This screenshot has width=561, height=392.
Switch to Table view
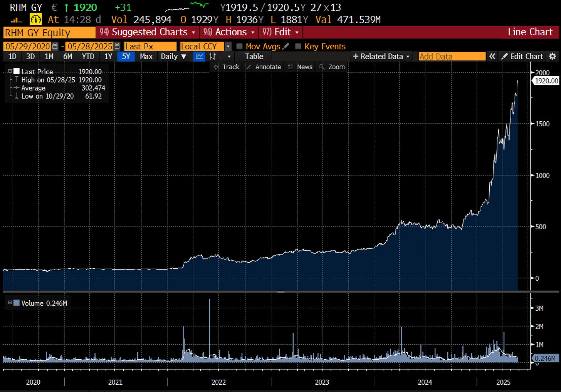(x=254, y=56)
